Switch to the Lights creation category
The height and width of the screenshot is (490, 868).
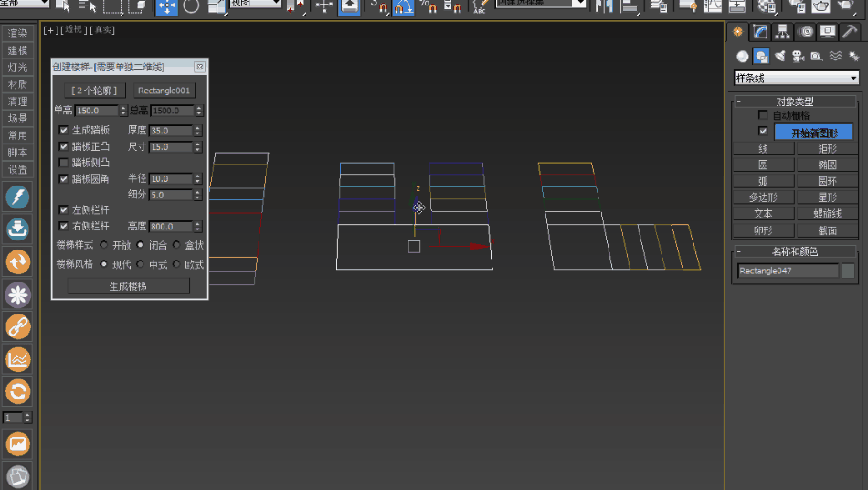click(x=779, y=57)
